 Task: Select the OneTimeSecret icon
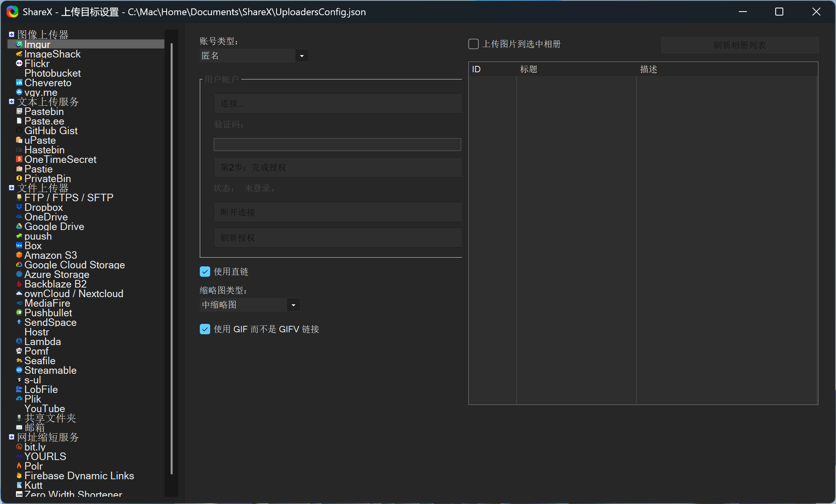point(19,159)
